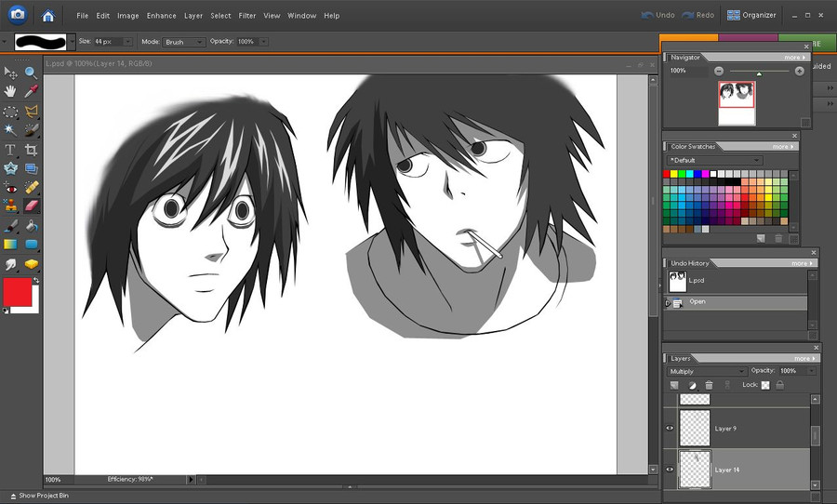Swap foreground and background colors
The height and width of the screenshot is (504, 837).
point(35,280)
